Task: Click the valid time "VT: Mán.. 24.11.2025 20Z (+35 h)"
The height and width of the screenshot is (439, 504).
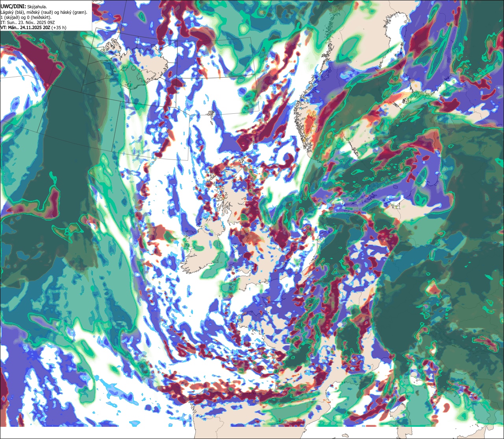Action: click(x=33, y=28)
